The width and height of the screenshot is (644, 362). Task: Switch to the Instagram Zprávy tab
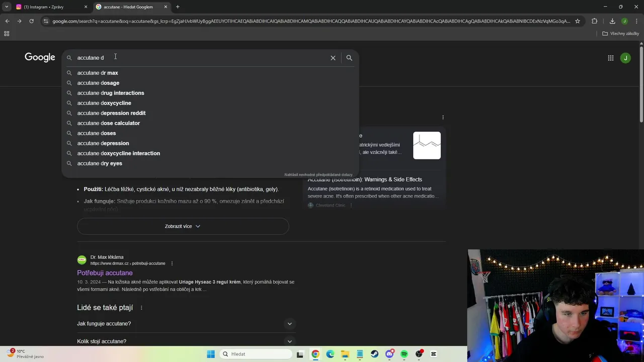pyautogui.click(x=51, y=7)
